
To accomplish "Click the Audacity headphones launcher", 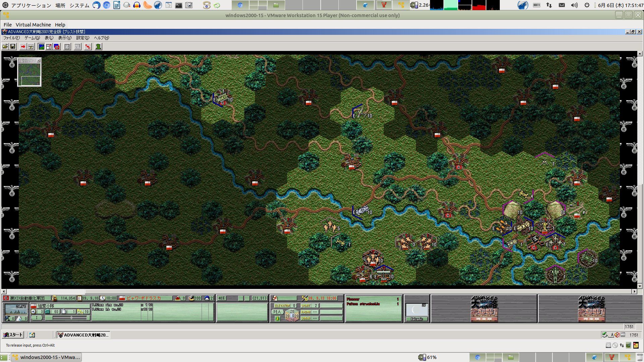I will point(137,5).
